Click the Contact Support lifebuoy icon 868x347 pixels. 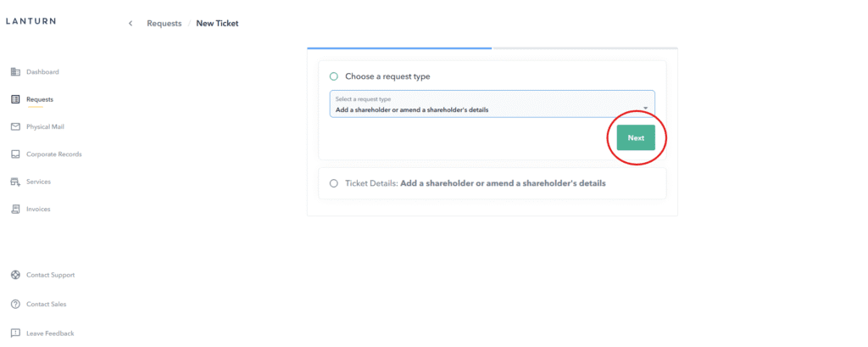(15, 275)
